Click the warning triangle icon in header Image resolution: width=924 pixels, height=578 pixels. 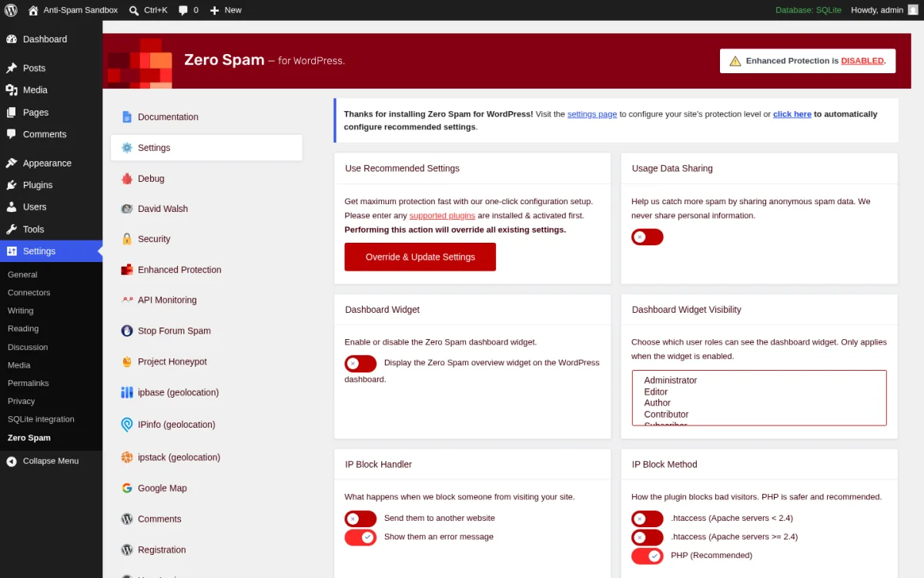coord(735,61)
